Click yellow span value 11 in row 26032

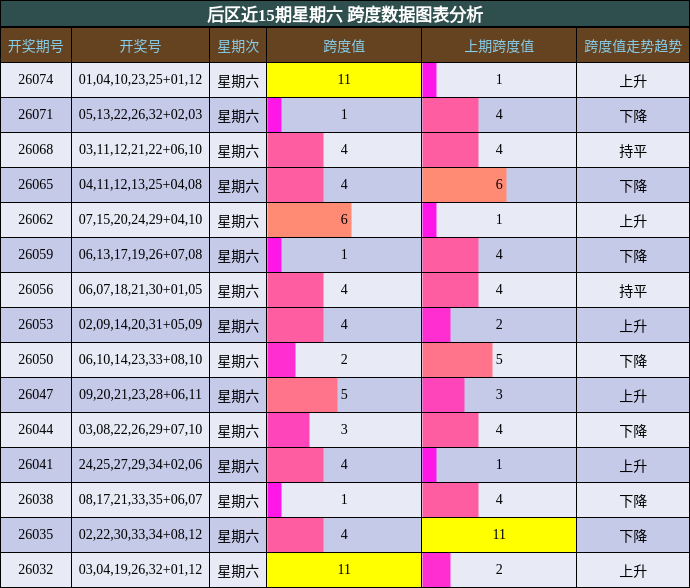[x=344, y=570]
